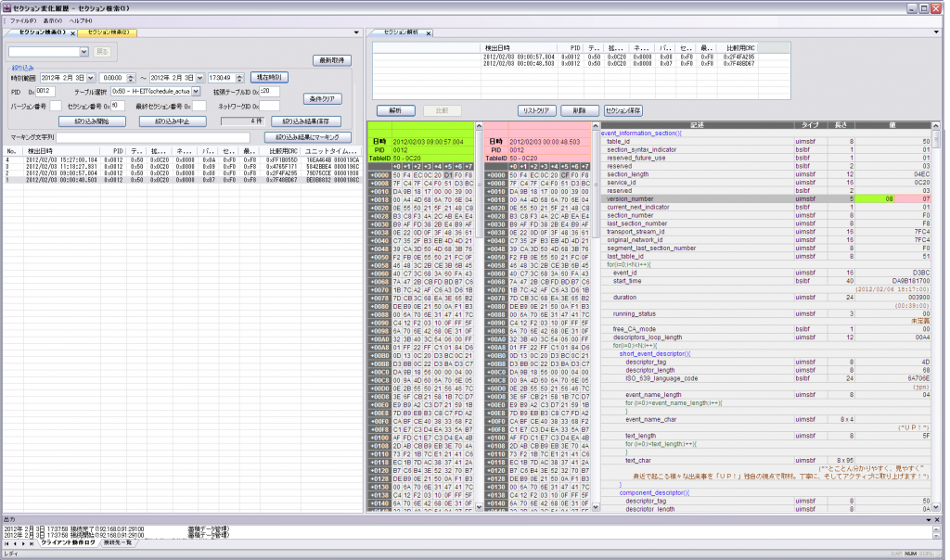Start filtering with 絞り込み開始
The image size is (950, 560).
(x=92, y=121)
